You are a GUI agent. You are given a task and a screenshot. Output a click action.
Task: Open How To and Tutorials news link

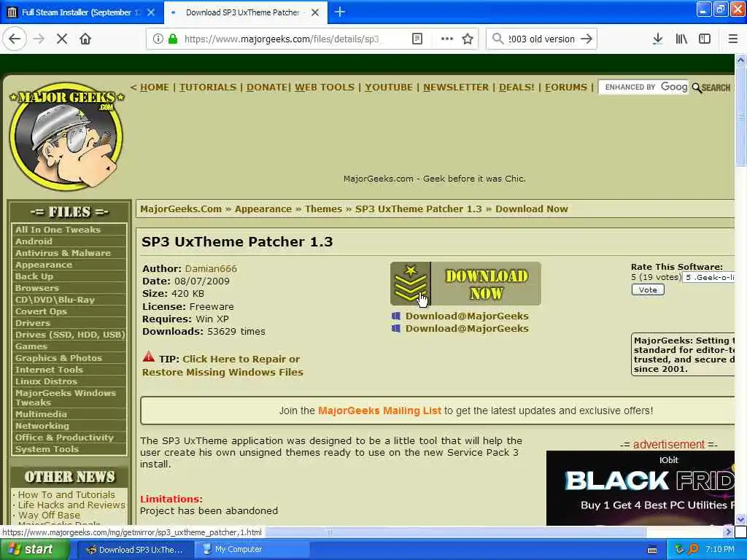66,495
